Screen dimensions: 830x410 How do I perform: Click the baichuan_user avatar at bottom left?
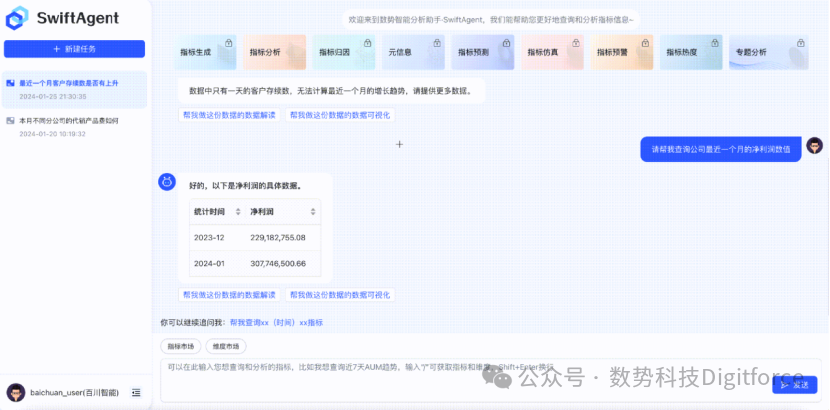[x=16, y=393]
